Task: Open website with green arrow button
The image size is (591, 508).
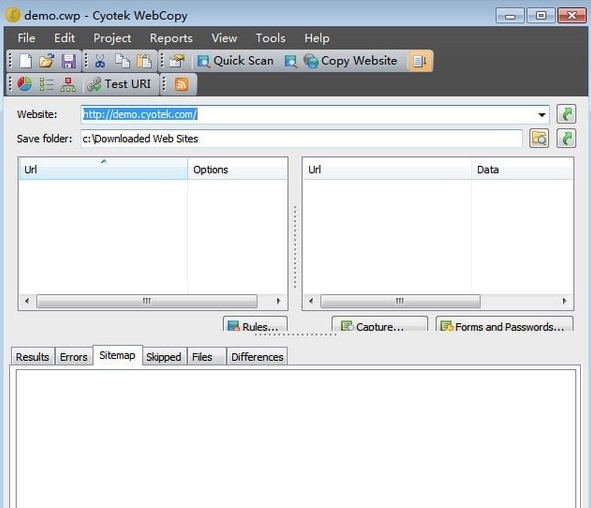Action: [566, 114]
